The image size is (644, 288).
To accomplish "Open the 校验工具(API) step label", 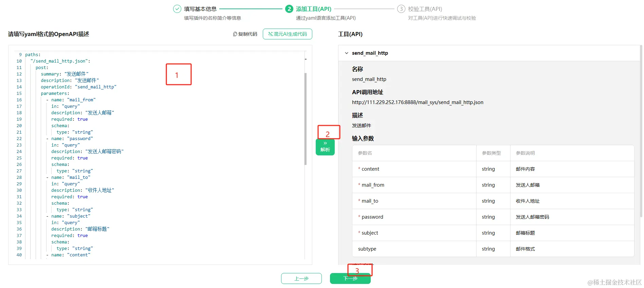I will 425,9.
